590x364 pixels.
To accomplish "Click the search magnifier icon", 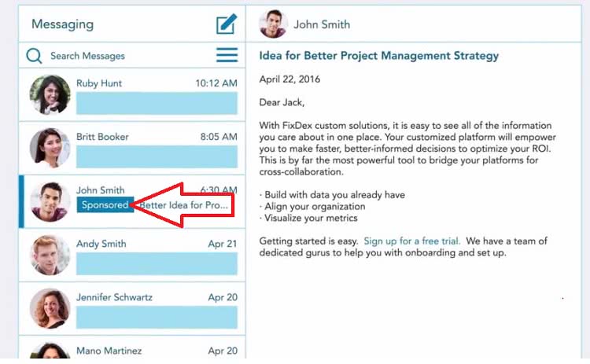I will pyautogui.click(x=34, y=56).
